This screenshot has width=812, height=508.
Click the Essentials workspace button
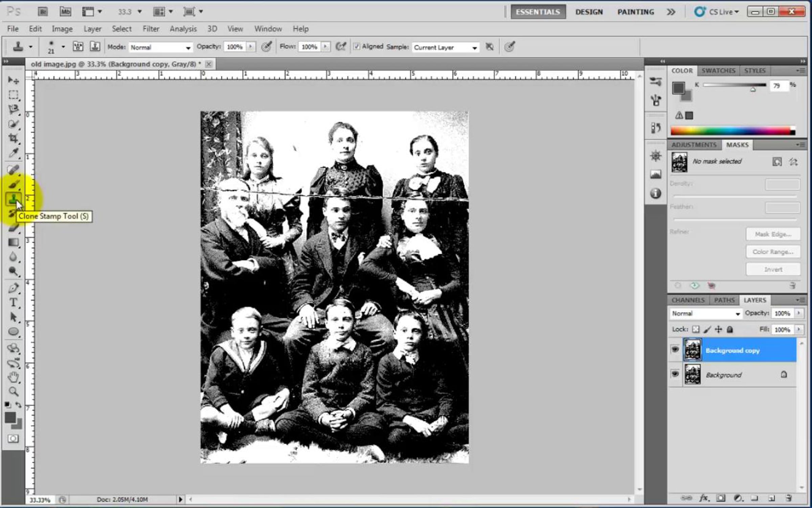click(x=538, y=12)
